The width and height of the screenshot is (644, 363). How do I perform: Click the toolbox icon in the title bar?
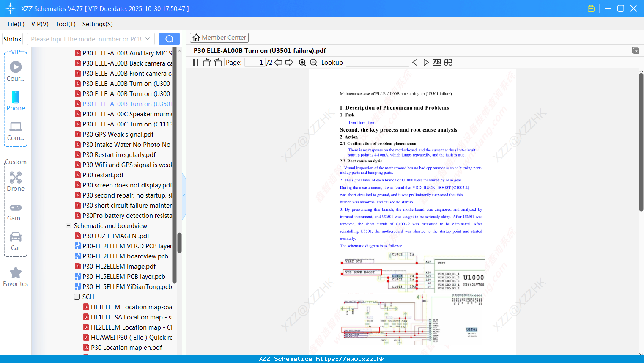[x=591, y=8]
